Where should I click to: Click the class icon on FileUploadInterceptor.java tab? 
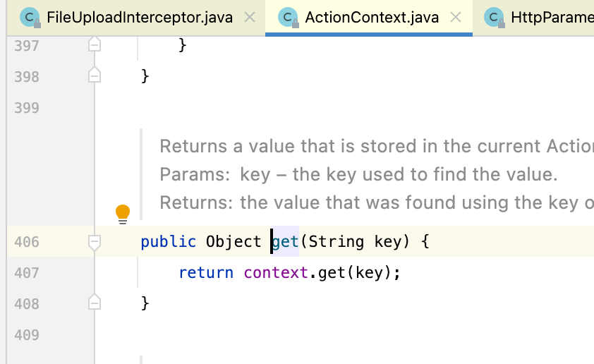(x=29, y=17)
